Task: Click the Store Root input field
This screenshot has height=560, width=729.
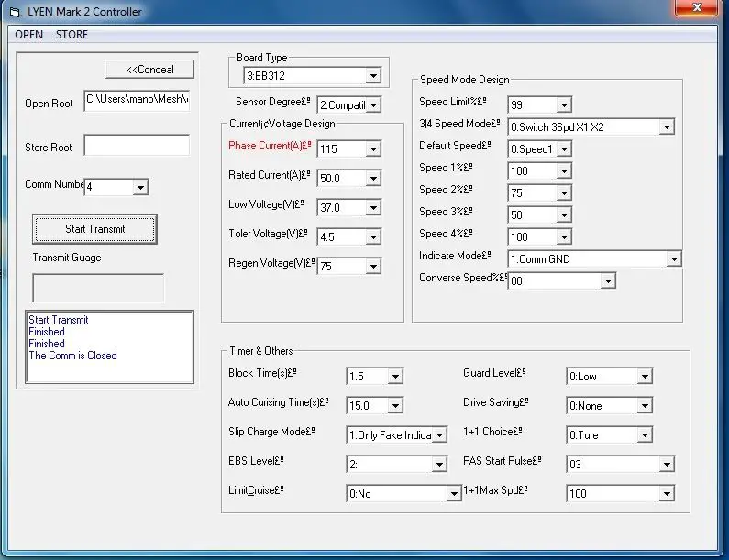Action: tap(137, 145)
